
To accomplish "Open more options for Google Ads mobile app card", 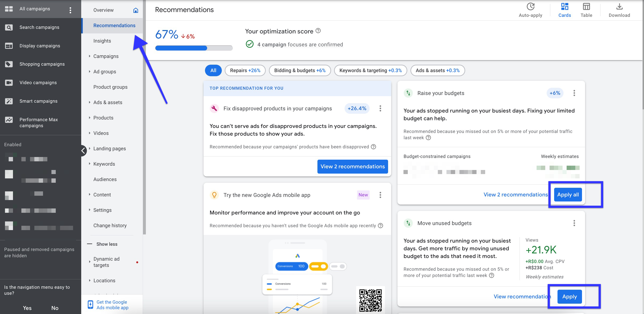I will [380, 195].
